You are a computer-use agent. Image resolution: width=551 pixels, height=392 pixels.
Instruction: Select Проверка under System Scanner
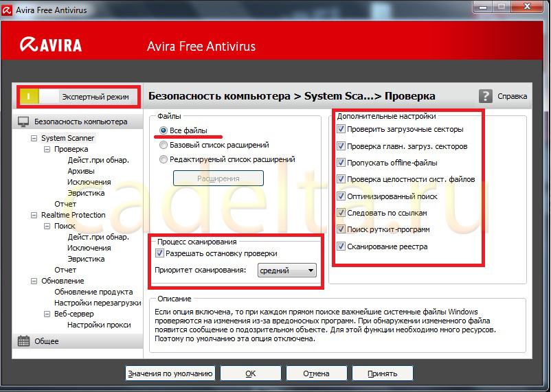[71, 149]
